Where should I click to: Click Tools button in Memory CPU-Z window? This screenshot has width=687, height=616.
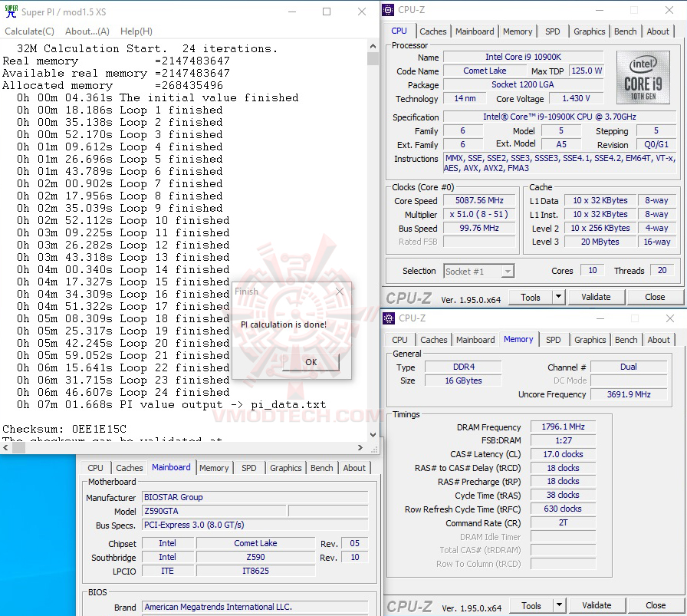[531, 605]
